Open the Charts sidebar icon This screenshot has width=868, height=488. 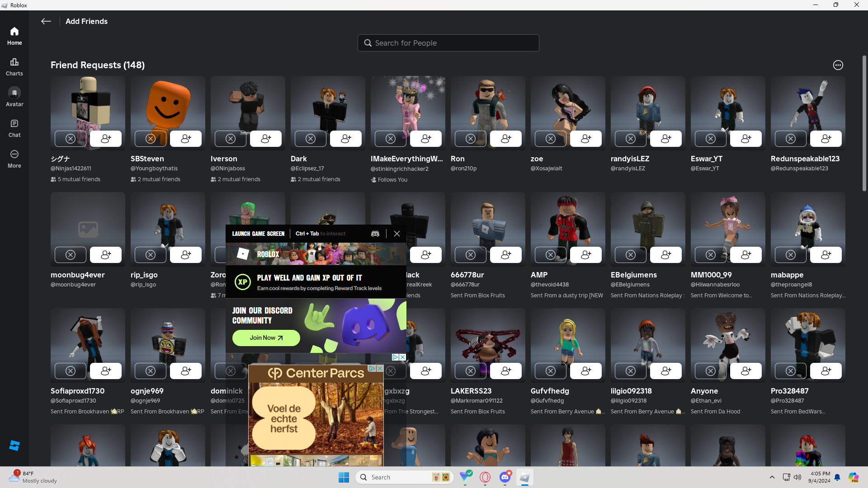[14, 66]
